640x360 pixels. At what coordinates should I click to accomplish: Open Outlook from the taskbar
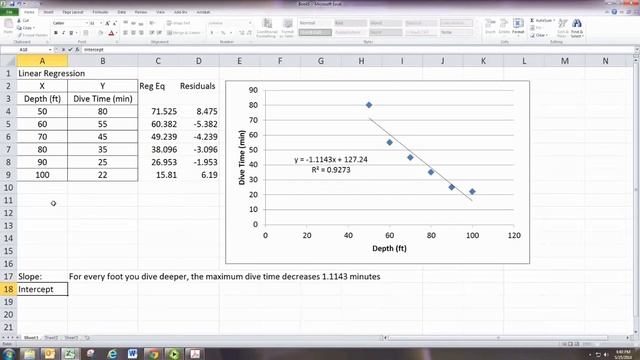[49, 354]
